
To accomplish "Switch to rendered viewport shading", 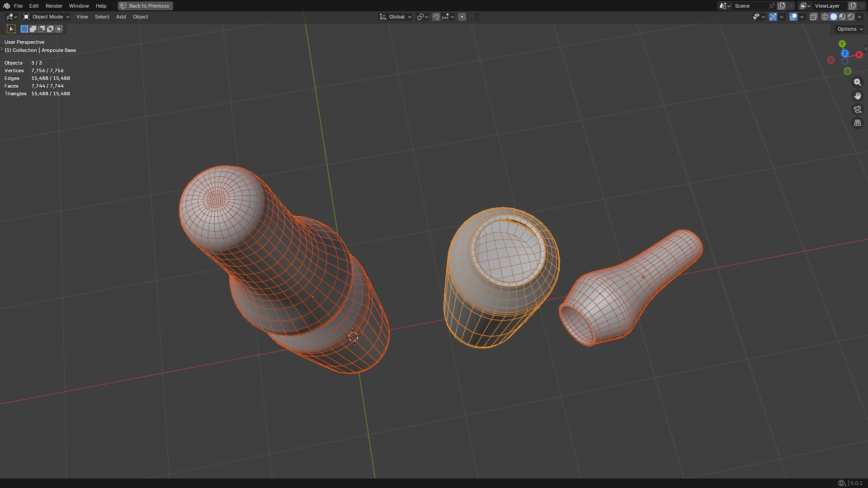I will pos(851,17).
